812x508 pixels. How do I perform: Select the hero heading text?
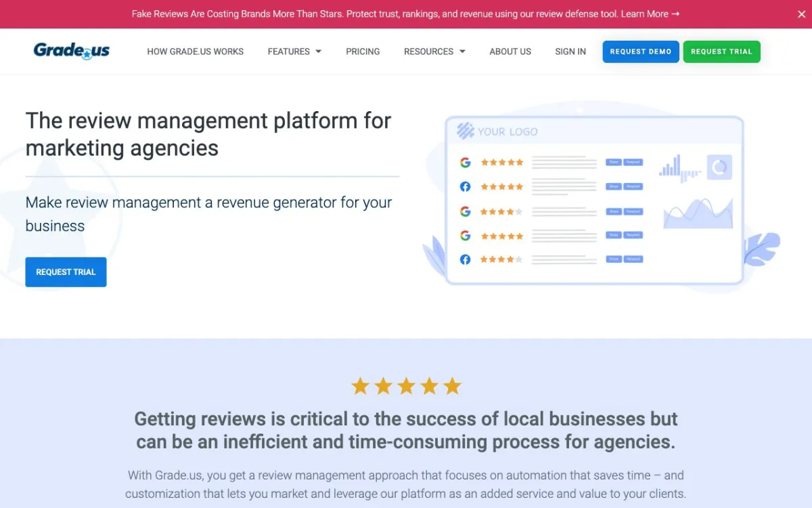[208, 134]
